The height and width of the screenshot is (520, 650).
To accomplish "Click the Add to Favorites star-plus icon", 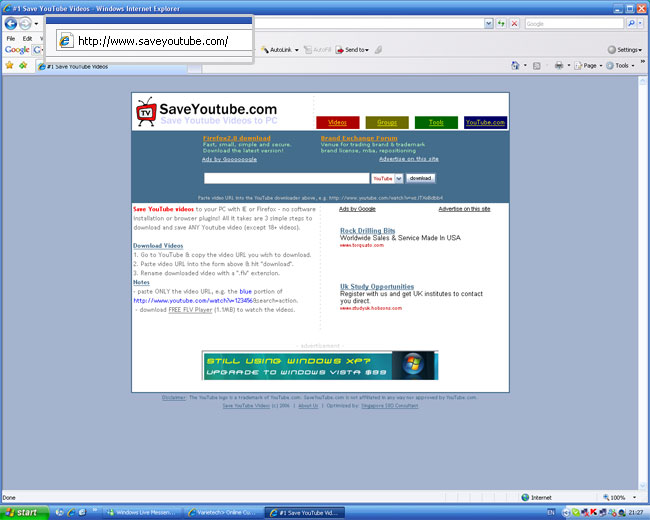I will (x=23, y=65).
